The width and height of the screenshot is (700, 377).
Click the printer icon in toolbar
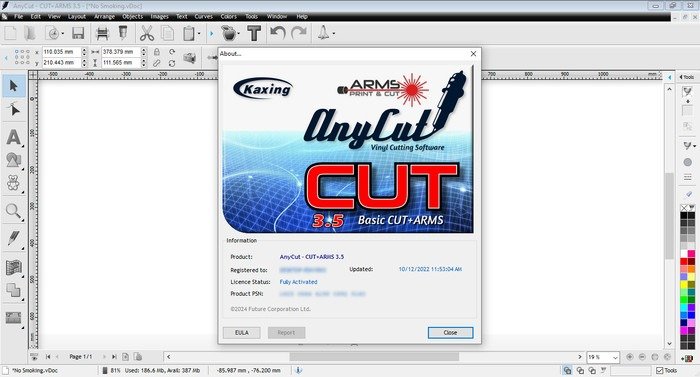point(102,34)
